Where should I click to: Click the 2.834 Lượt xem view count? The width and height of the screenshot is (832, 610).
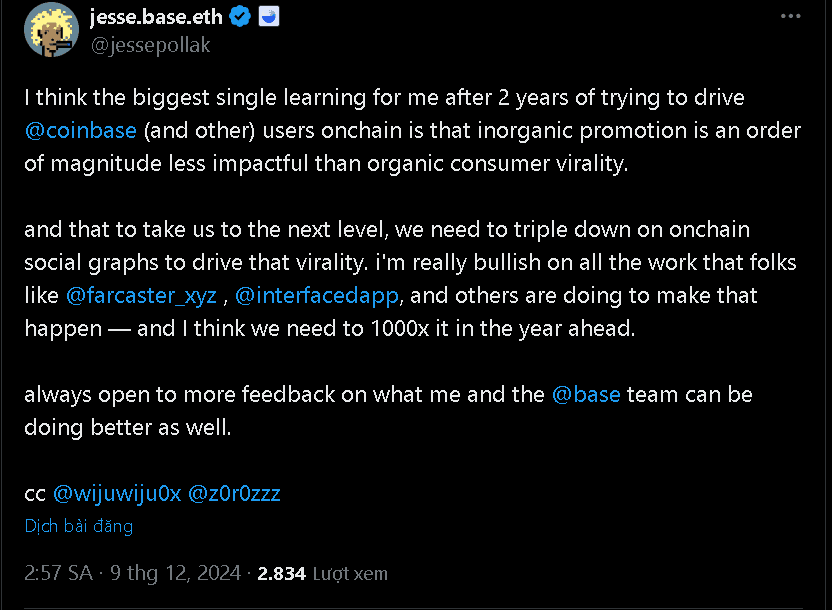point(322,574)
